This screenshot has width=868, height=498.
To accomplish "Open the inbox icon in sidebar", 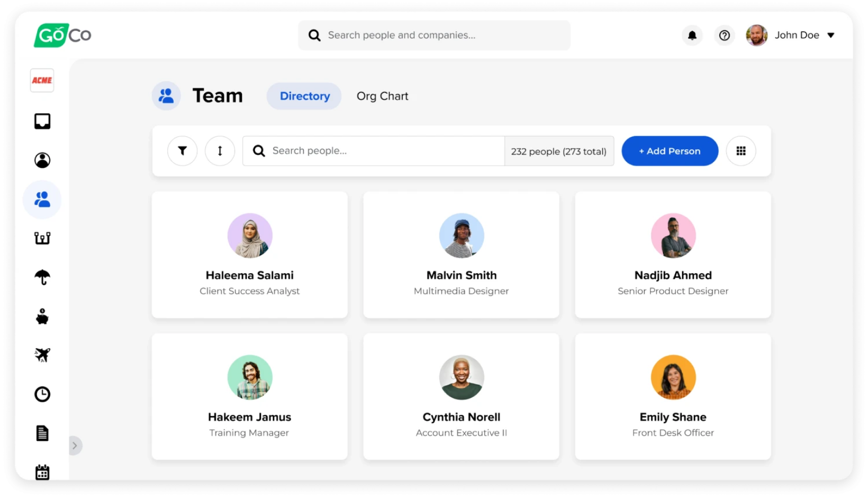I will (x=42, y=121).
